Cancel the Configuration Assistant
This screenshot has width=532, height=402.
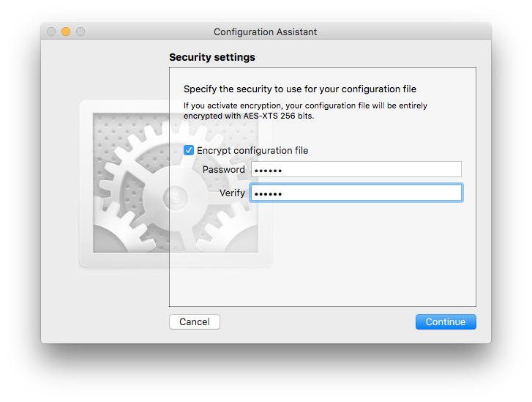click(x=195, y=321)
